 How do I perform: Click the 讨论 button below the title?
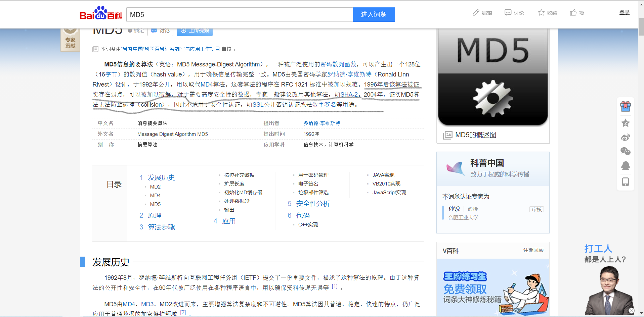[160, 31]
